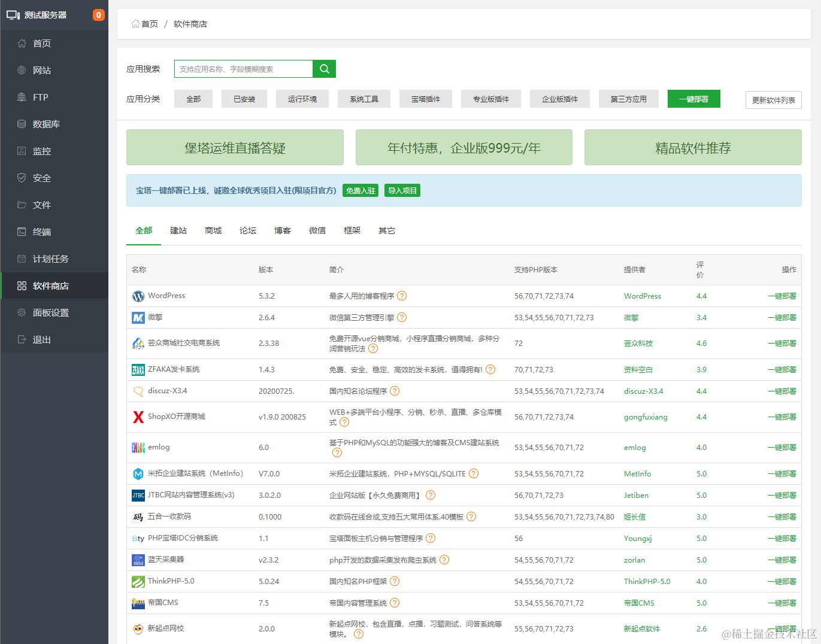Click the ThinkPHP-5.0 green icon
The image size is (821, 644).
tap(138, 582)
